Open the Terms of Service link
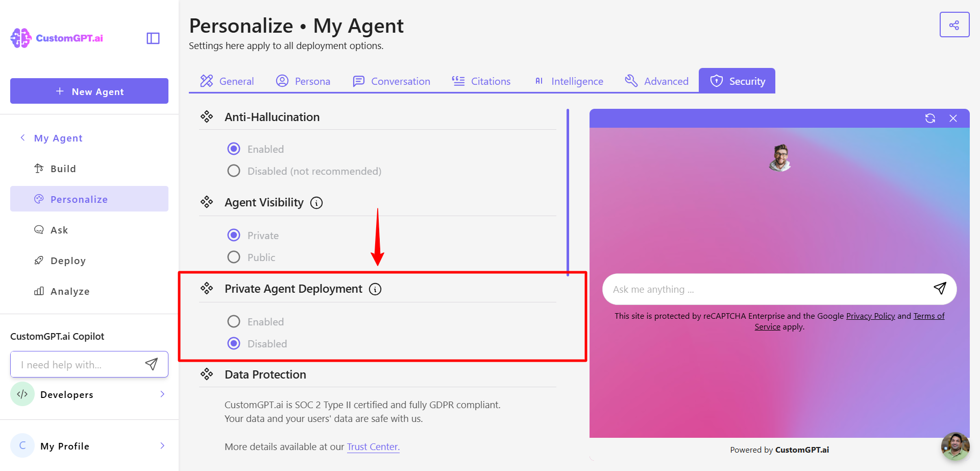This screenshot has width=980, height=471. [x=929, y=316]
